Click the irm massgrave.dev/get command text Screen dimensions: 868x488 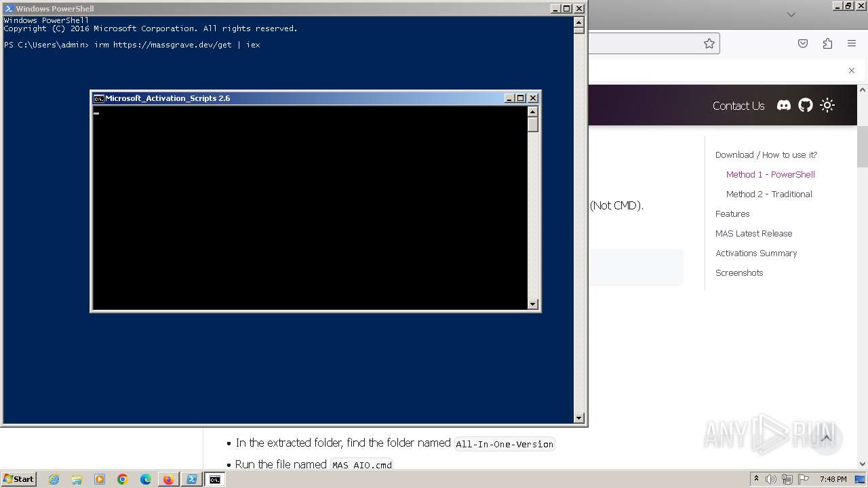pos(177,45)
